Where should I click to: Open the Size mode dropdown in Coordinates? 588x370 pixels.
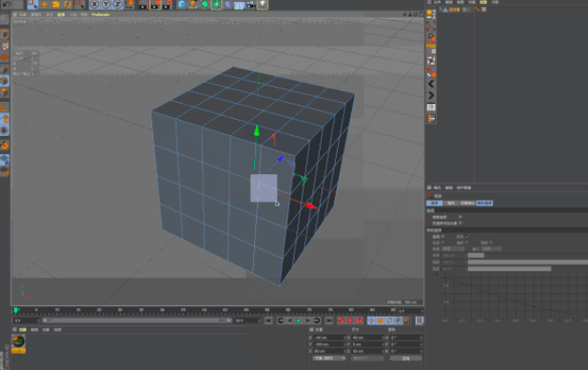coord(367,359)
